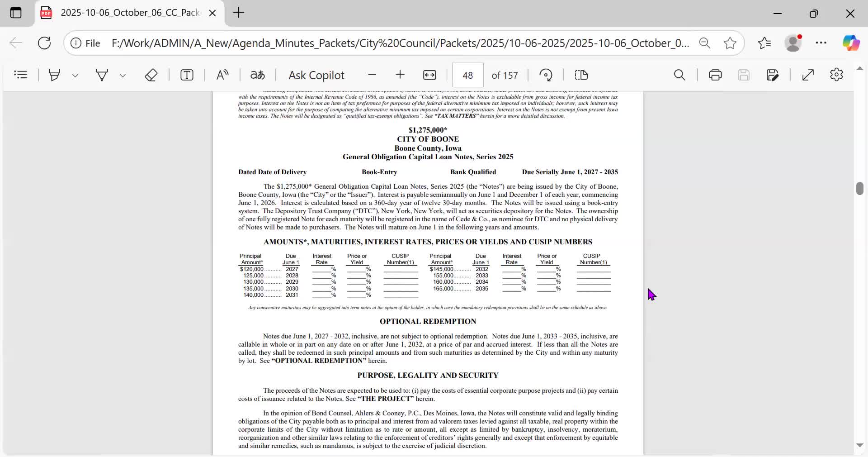
Task: Open Settings and more menu
Action: tap(821, 43)
